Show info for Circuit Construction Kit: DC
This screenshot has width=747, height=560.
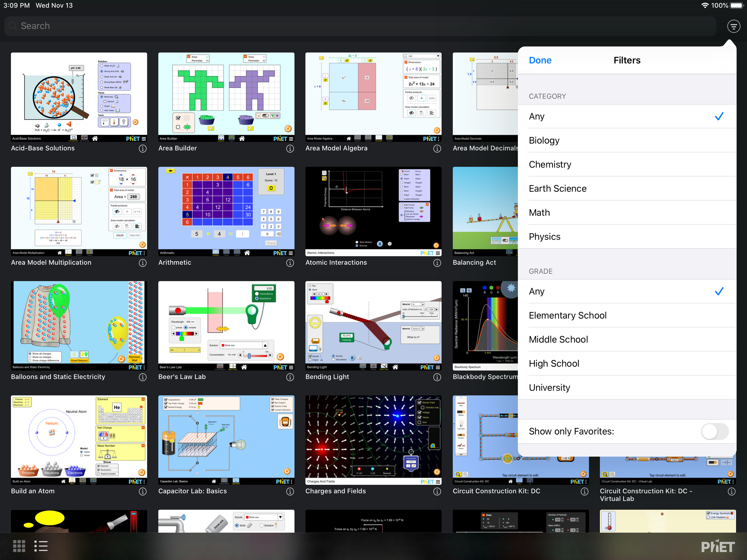coord(584,491)
